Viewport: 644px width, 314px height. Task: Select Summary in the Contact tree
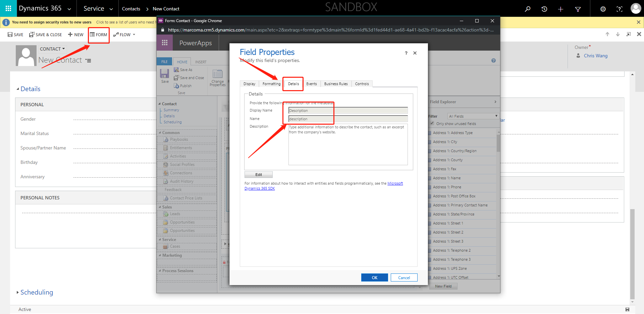[x=171, y=110]
